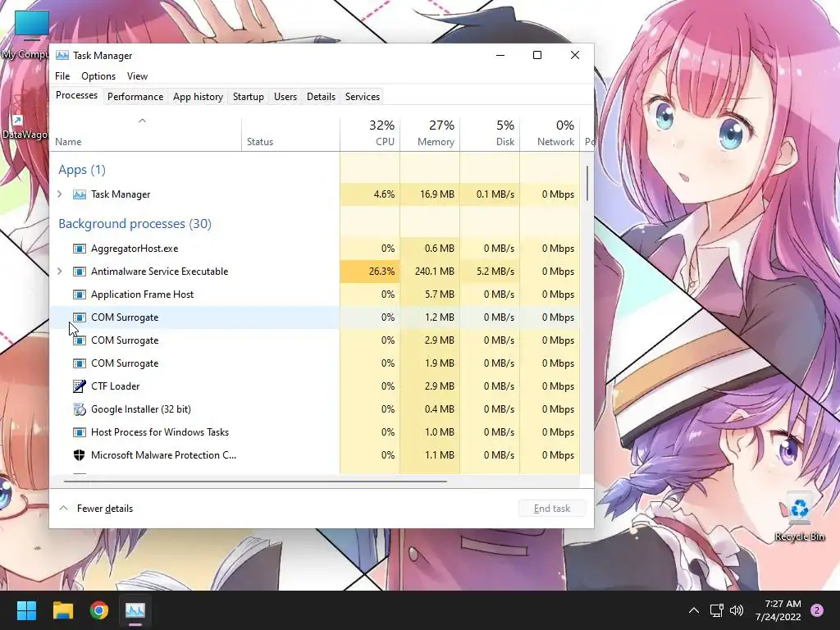Switch to the Performance tab
The image size is (840, 630).
135,97
